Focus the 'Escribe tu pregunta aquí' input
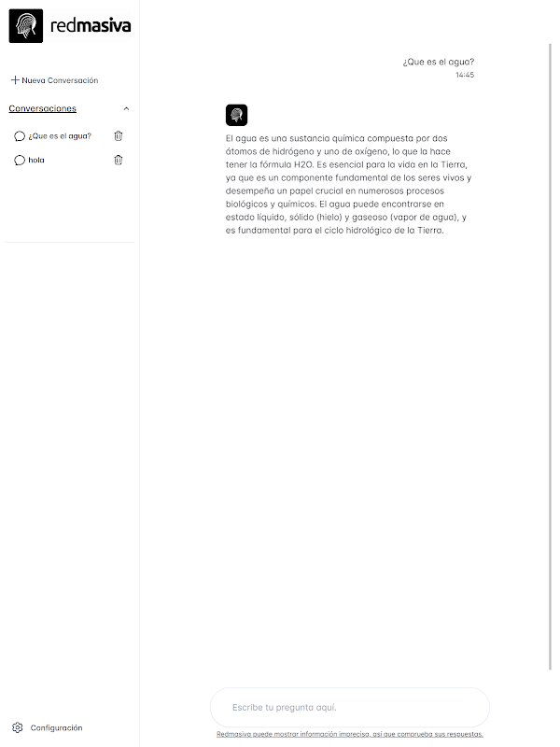The height and width of the screenshot is (747, 560). tap(350, 707)
